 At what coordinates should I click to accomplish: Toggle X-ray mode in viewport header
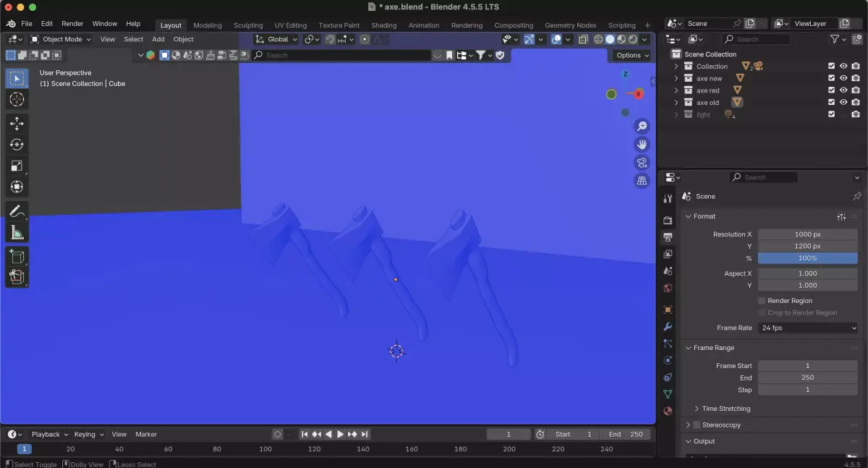coord(583,39)
